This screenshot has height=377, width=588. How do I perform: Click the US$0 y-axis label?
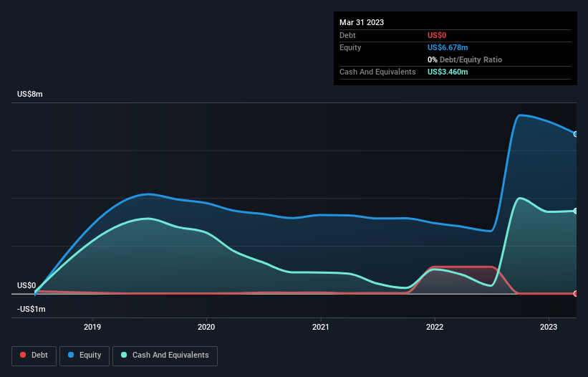point(26,285)
